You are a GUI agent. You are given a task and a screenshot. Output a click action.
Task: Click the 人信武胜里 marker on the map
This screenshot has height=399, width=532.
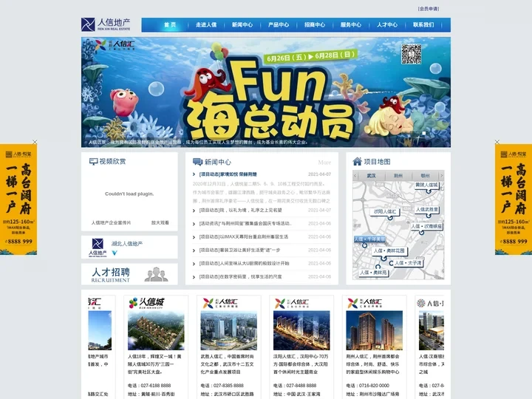pyautogui.click(x=427, y=210)
